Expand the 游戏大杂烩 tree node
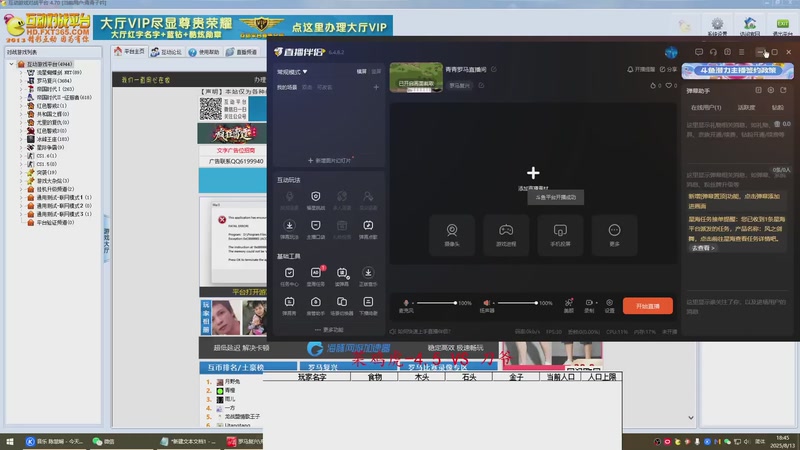This screenshot has width=800, height=450. tap(21, 181)
